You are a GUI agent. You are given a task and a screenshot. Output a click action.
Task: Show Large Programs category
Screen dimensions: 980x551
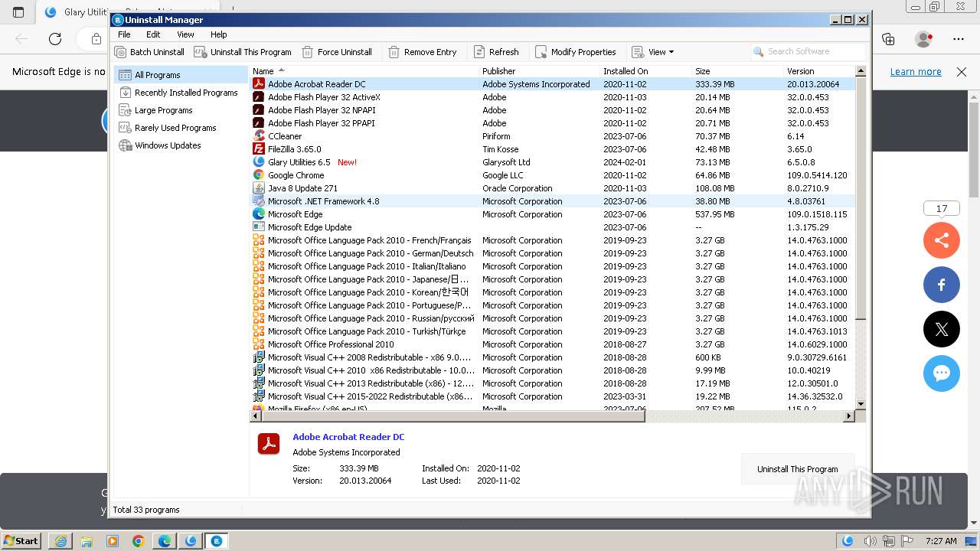[x=181, y=110]
